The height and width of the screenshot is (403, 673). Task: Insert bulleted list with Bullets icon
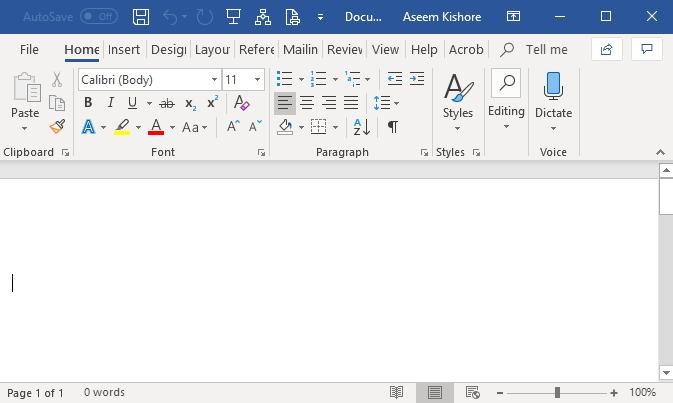(x=284, y=79)
